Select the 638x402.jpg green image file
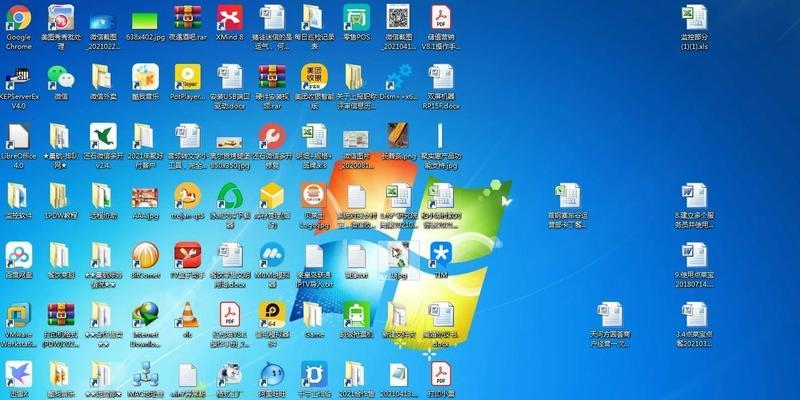Screen dimensions: 800x400 coord(145,23)
